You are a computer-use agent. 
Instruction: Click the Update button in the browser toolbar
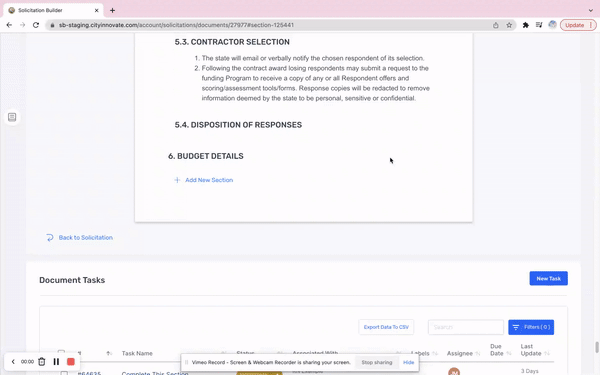coord(574,25)
